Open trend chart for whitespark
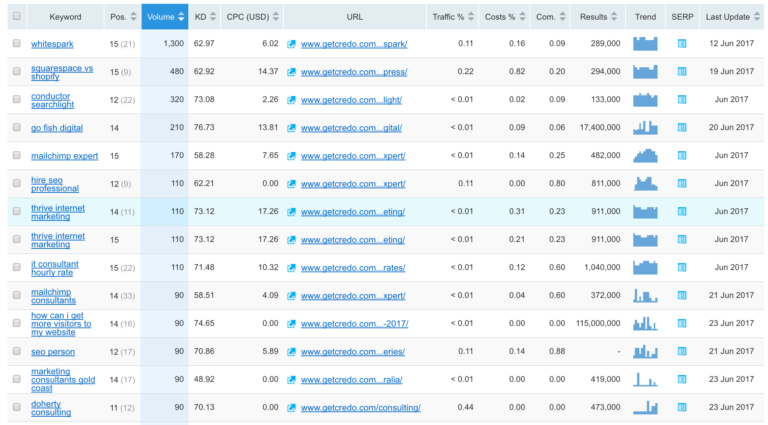This screenshot has height=425, width=768. (x=645, y=44)
